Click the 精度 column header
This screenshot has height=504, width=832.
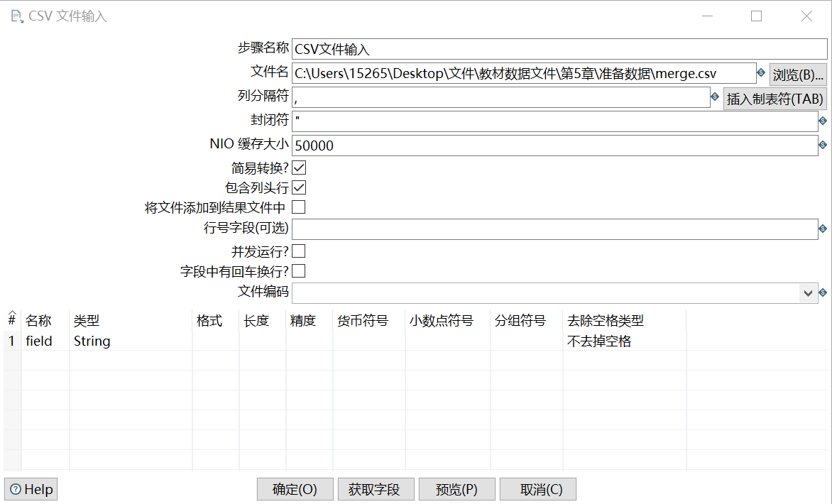click(309, 320)
